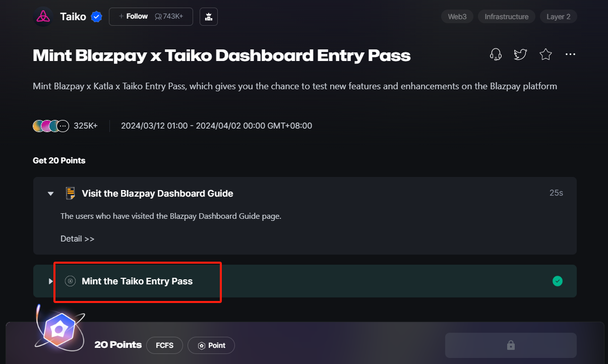This screenshot has height=364, width=608.
Task: Click the plus-circle icon beside Mint task
Action: [x=71, y=281]
